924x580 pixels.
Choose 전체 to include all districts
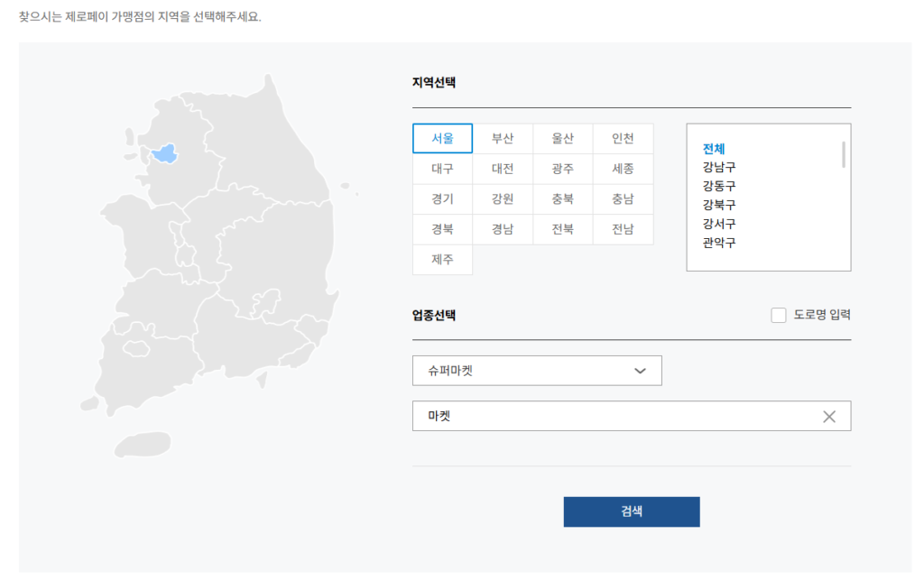716,147
